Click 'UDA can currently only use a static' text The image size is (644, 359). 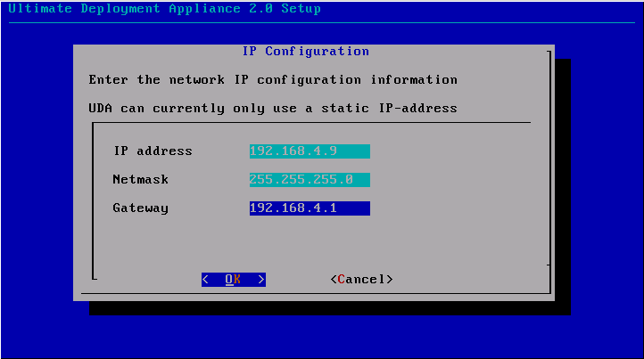click(228, 109)
